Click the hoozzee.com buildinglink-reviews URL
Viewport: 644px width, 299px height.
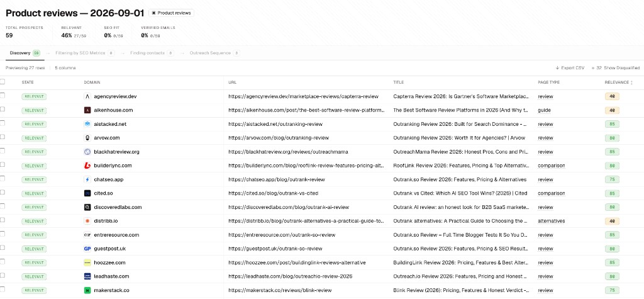297,262
